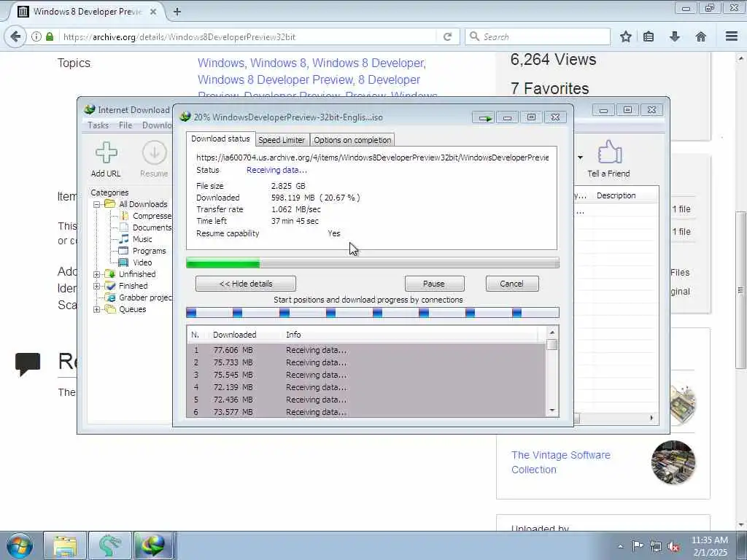Click the site information icon in address bar
This screenshot has width=747, height=560.
[x=36, y=36]
